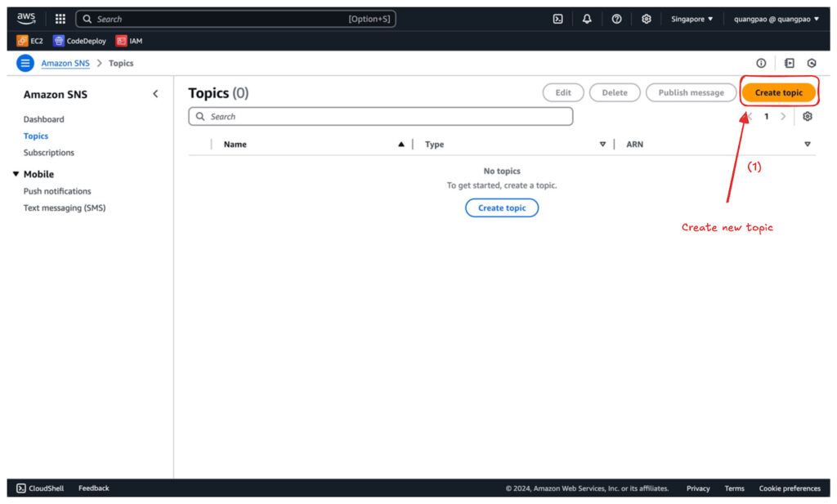The width and height of the screenshot is (837, 504).
Task: Open the quangpao account menu
Action: click(x=777, y=20)
